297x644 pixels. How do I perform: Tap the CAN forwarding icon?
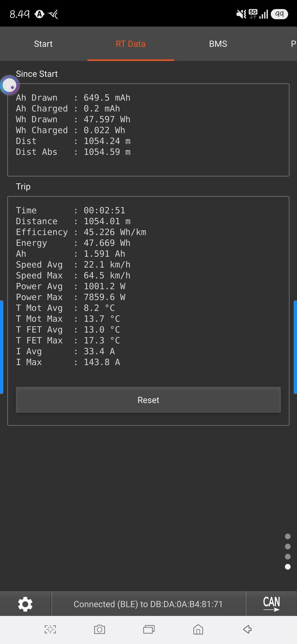coord(271,604)
